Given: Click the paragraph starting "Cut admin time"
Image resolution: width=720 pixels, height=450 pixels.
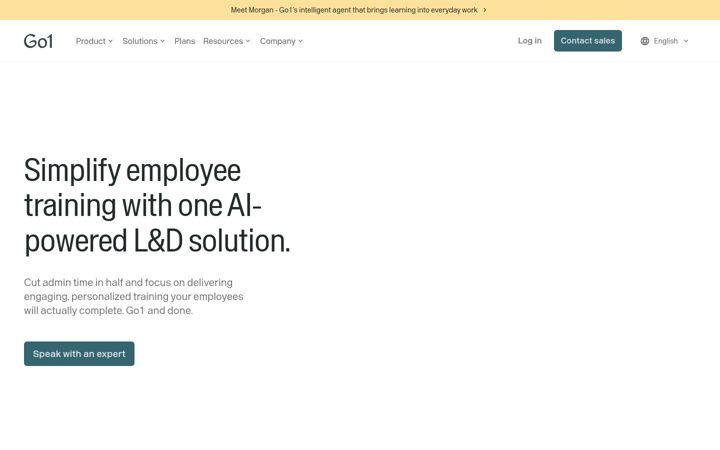Looking at the screenshot, I should pyautogui.click(x=134, y=296).
